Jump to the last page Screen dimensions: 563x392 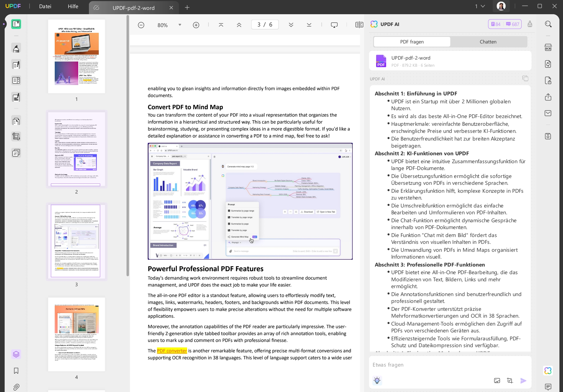pos(309,25)
